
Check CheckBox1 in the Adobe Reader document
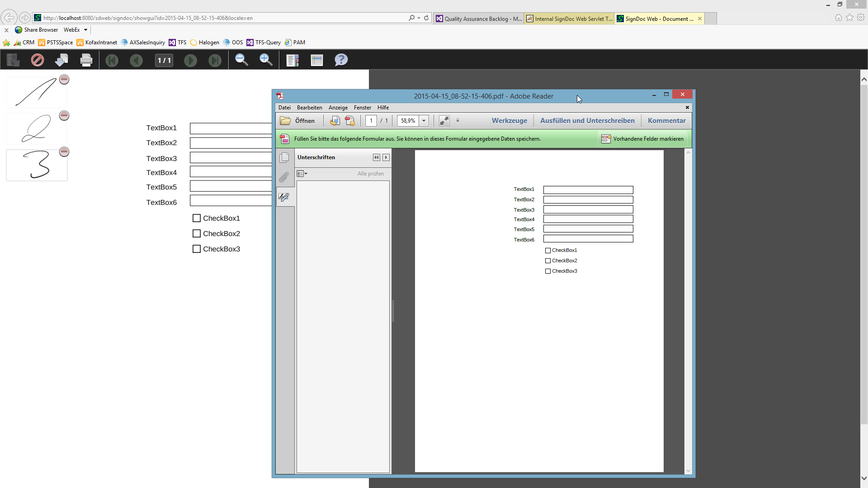click(548, 251)
